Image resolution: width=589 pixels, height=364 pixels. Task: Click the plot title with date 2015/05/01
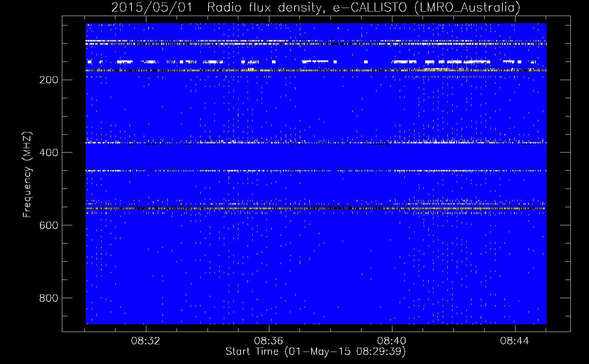tap(316, 7)
